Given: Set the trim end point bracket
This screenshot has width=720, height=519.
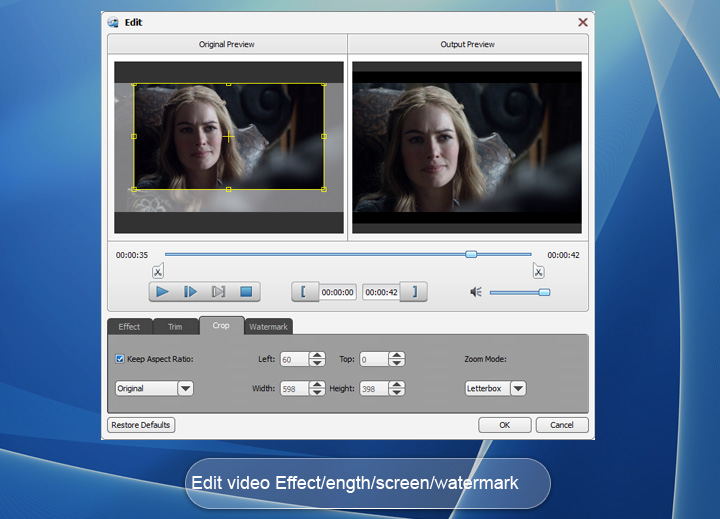Looking at the screenshot, I should [414, 292].
